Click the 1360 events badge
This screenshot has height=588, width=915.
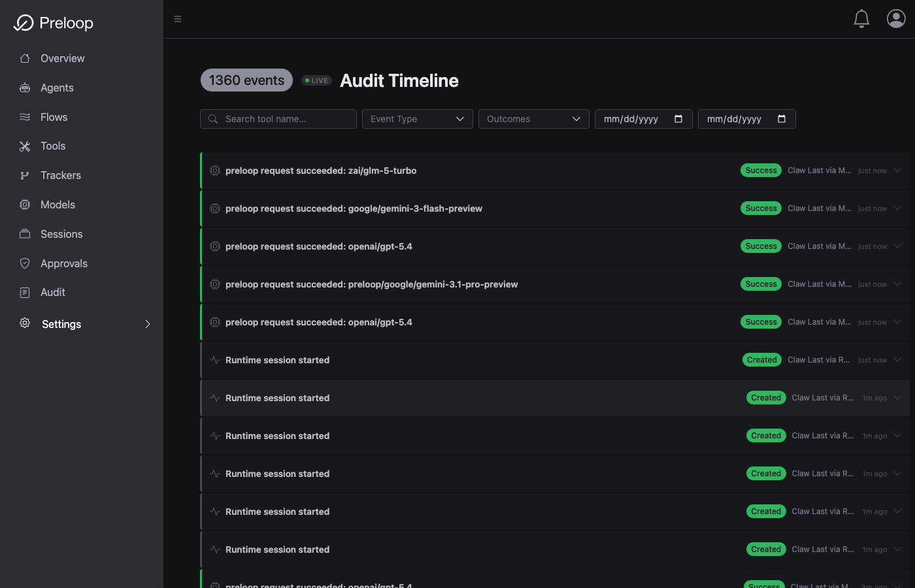[x=246, y=80]
